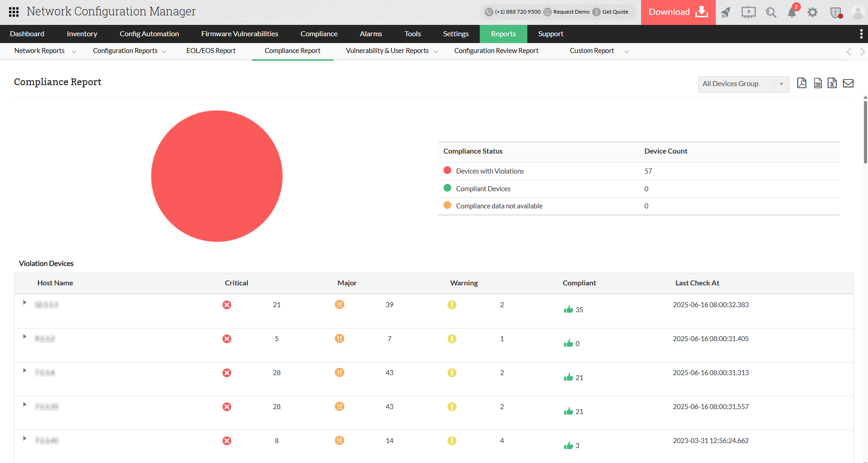Export the compliance report as PDF
This screenshot has height=463, width=868.
(802, 83)
